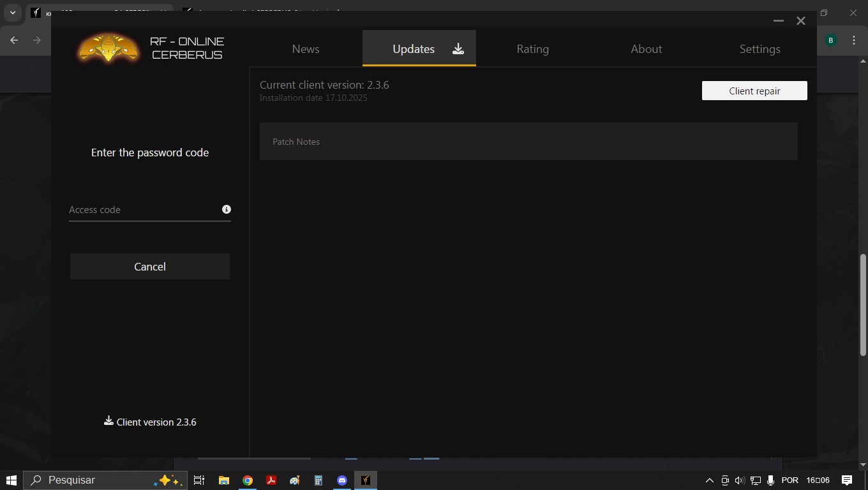Open File Explorer from the taskbar

[224, 480]
